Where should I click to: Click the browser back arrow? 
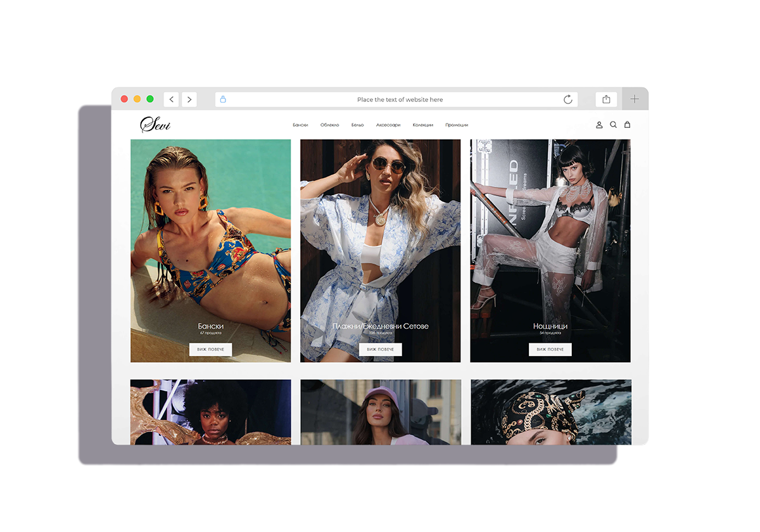point(171,99)
